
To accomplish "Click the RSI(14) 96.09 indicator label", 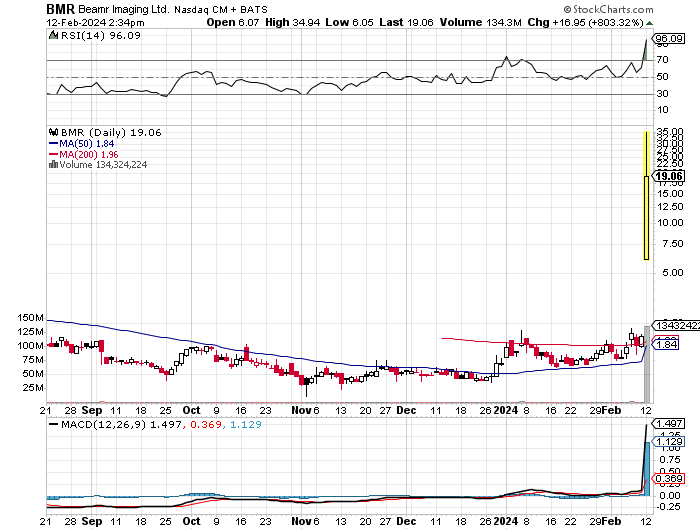I will click(100, 35).
